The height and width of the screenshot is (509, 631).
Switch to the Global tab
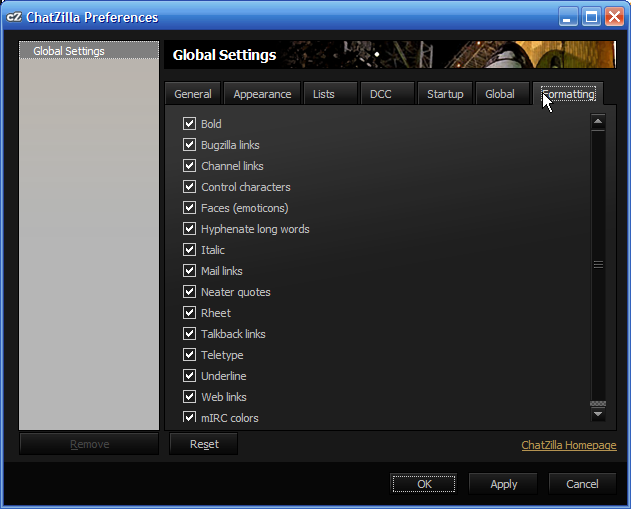coord(502,94)
